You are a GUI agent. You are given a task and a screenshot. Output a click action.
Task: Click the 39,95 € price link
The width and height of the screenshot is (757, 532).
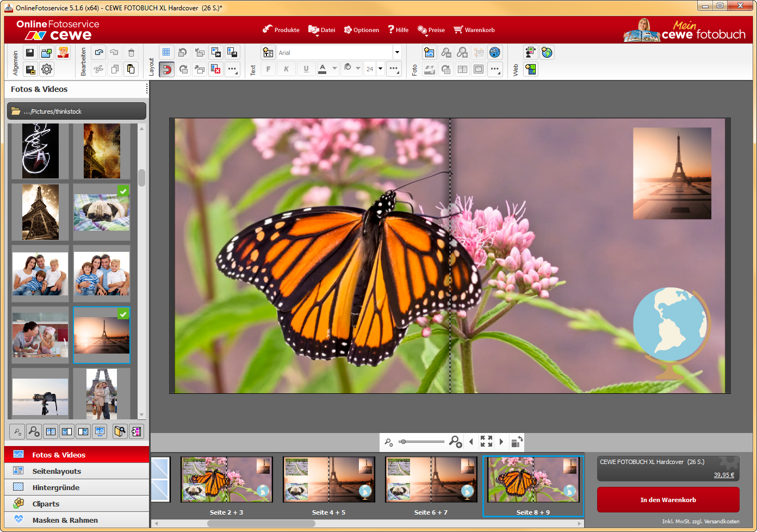click(724, 475)
